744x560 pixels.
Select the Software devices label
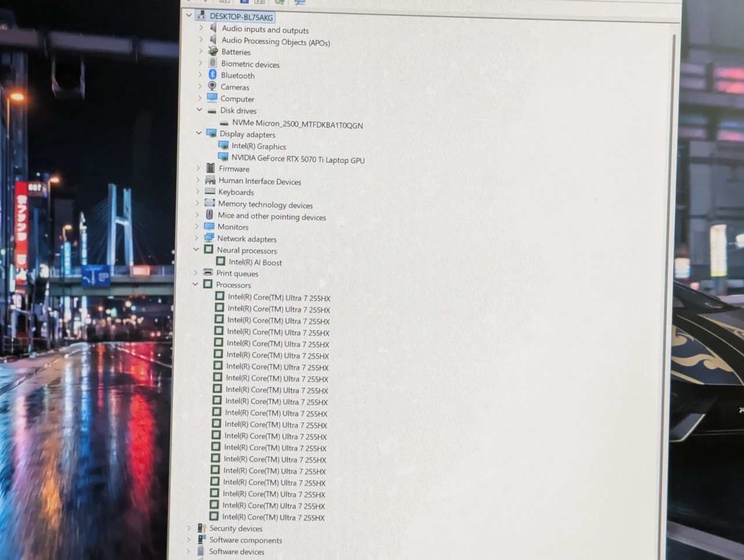pos(237,551)
